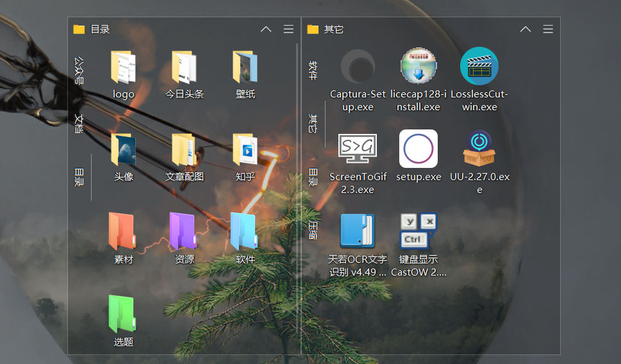Open the orange 素材 folder
This screenshot has width=621, height=364.
click(x=123, y=232)
